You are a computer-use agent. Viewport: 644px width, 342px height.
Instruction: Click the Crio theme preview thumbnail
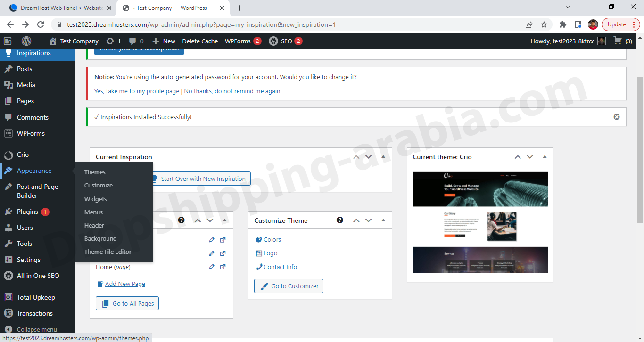point(480,222)
